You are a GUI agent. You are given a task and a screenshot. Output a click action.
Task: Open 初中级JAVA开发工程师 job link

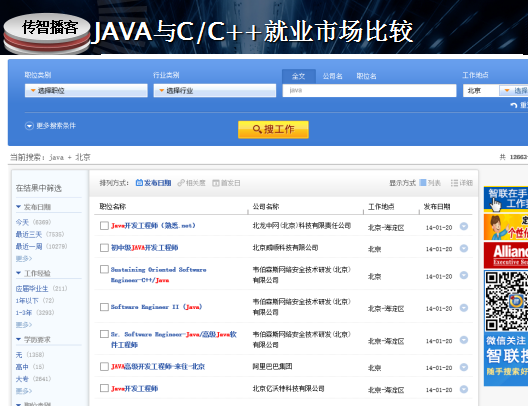[x=144, y=248]
